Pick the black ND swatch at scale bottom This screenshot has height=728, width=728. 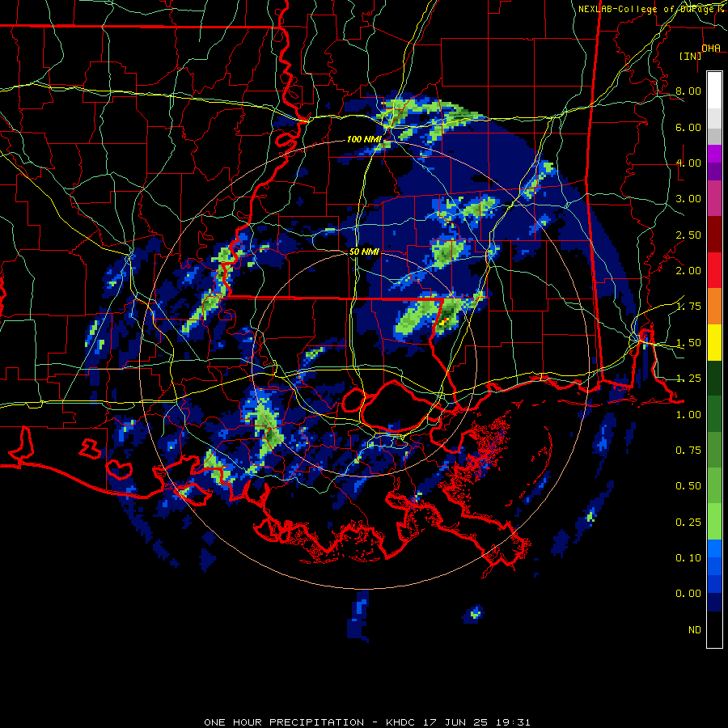[714, 629]
